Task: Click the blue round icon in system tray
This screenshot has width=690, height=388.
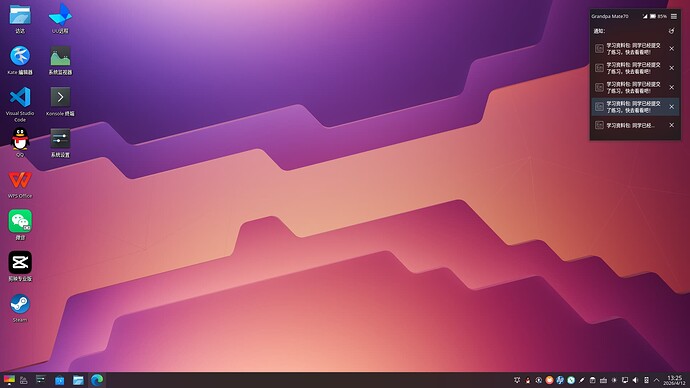Action: [x=560, y=380]
